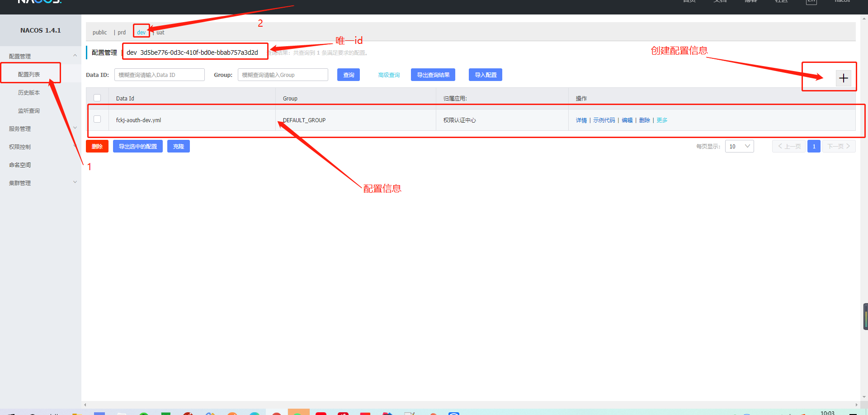The height and width of the screenshot is (415, 868).
Task: Open the page size dropdown showing 10
Action: (x=739, y=146)
